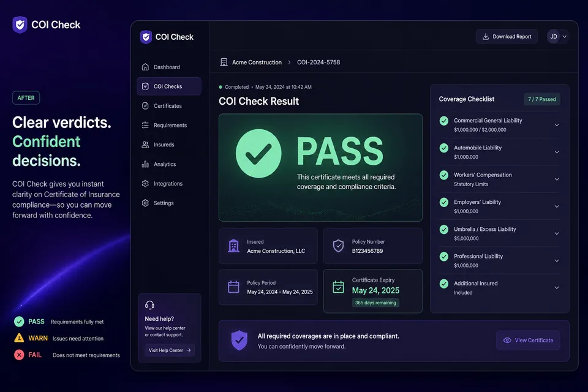Click the COI Check shield logo in page header
Viewport: 588px width, 392px height.
(x=20, y=24)
